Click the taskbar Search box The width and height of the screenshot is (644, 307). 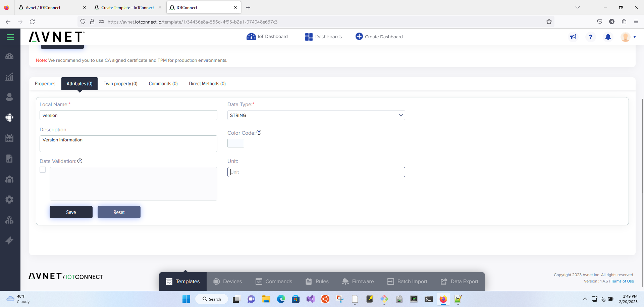212,299
